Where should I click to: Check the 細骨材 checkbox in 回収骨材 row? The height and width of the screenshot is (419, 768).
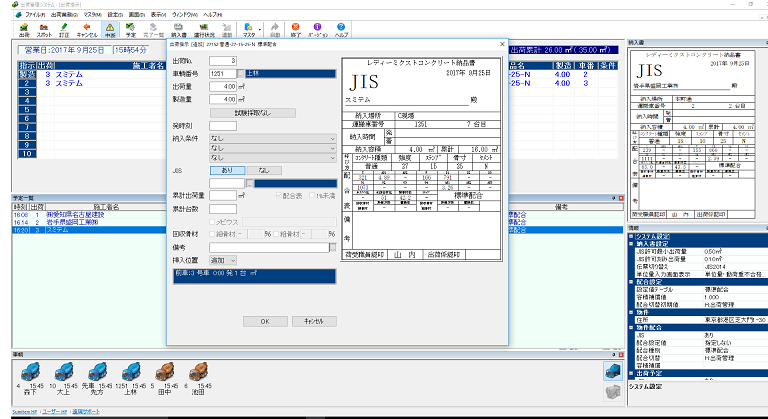[213, 234]
